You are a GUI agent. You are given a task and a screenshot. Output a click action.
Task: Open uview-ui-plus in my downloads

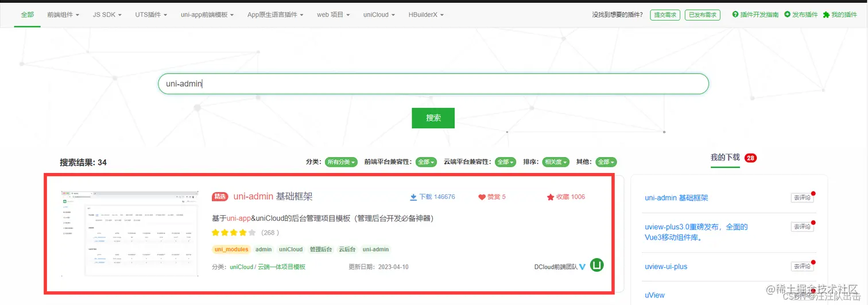click(666, 267)
